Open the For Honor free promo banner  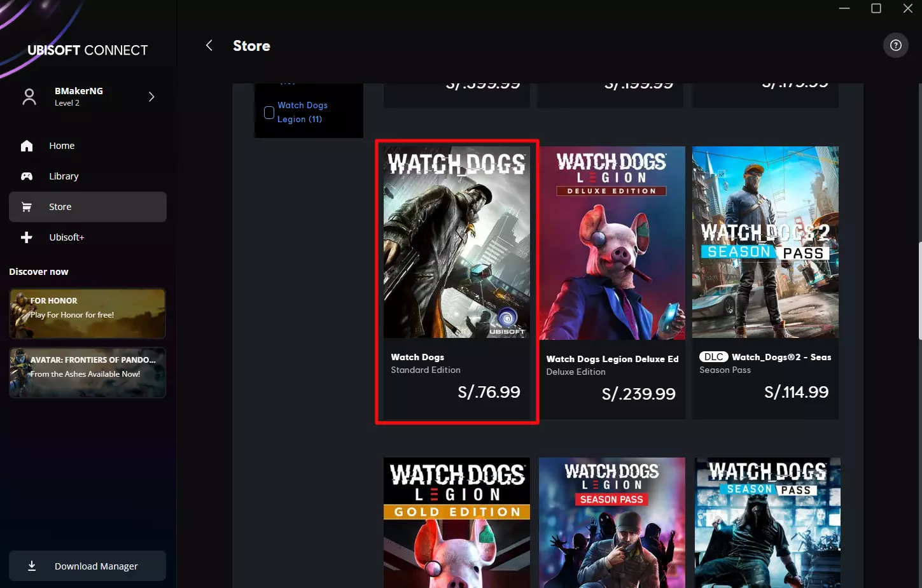(x=88, y=313)
